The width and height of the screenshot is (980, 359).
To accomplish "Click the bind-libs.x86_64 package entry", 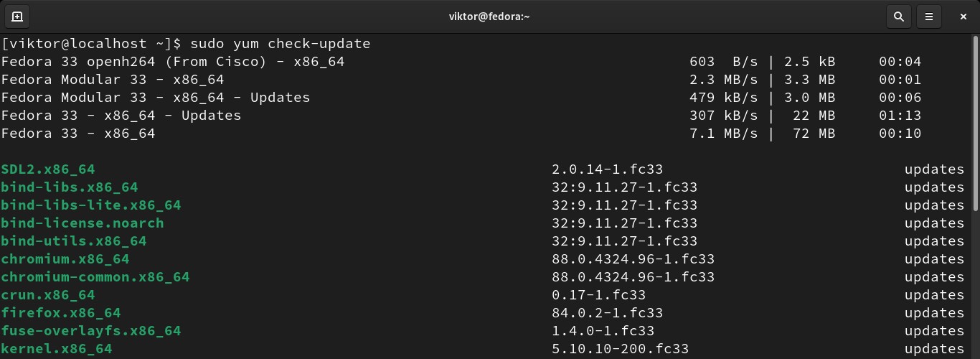I will click(x=70, y=187).
